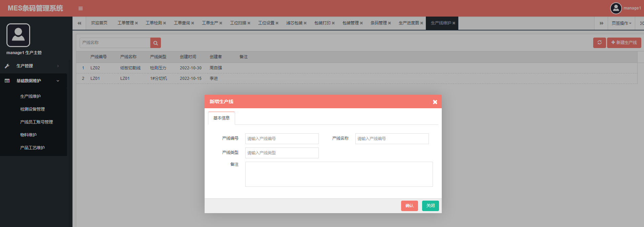
Task: Open the manage1 user avatar in header
Action: [616, 8]
